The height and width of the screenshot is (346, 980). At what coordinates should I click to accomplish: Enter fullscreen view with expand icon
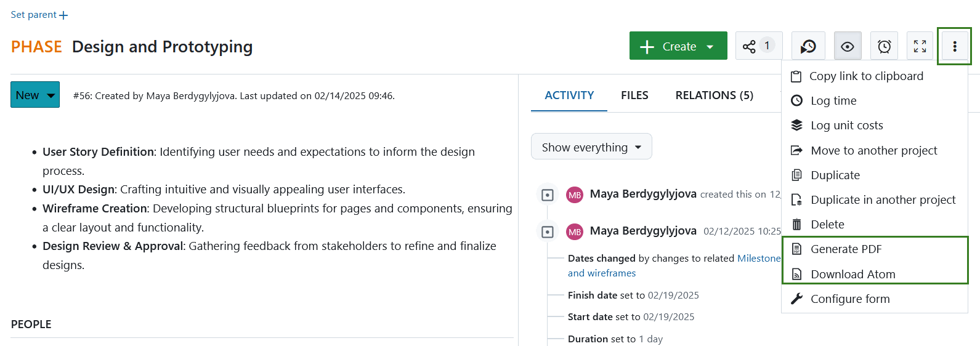point(920,46)
